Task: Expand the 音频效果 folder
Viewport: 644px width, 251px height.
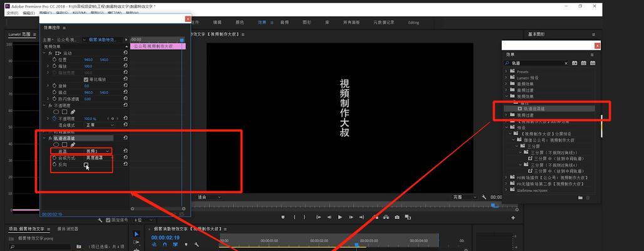Action: coord(506,84)
